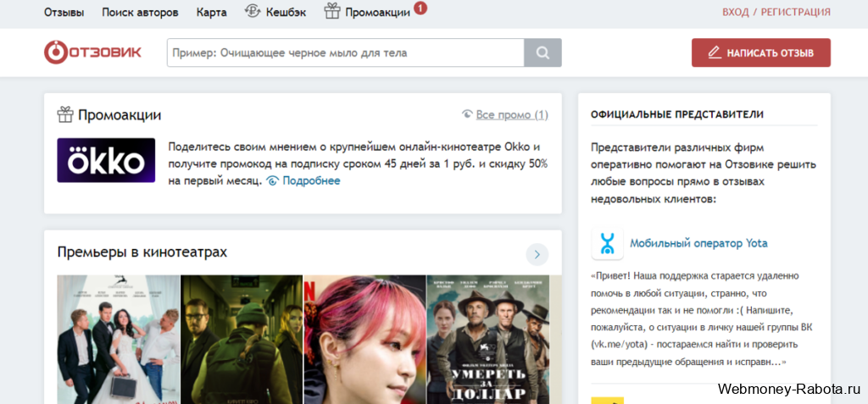Open the Отзывы menu item
The width and height of the screenshot is (868, 404).
pyautogui.click(x=64, y=13)
